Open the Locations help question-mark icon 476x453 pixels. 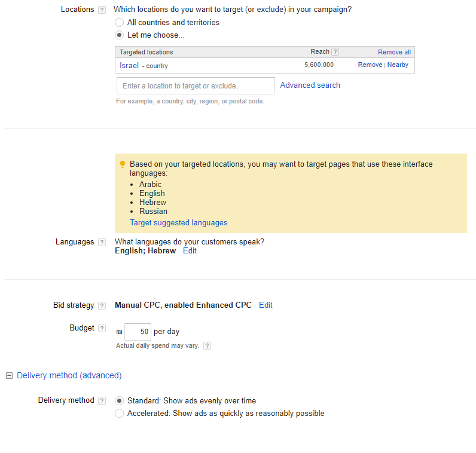click(102, 10)
